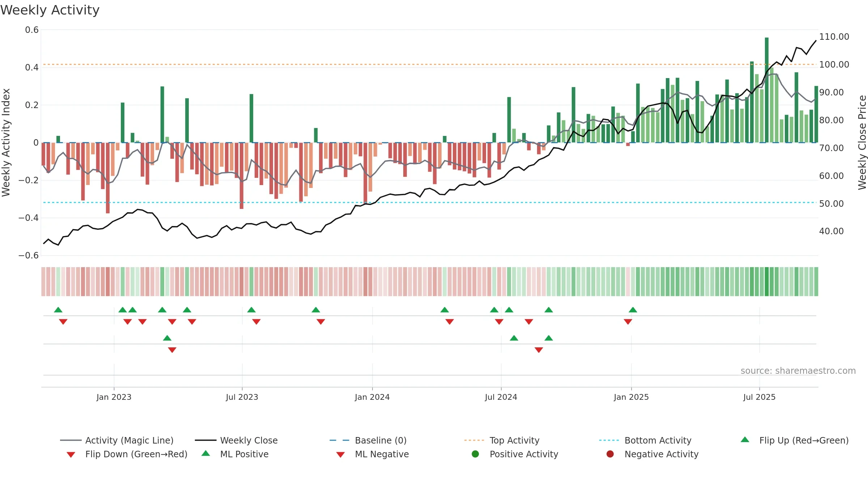Toggle the Weekly Close legend entry
Screen dimensions: 868x488
236,440
